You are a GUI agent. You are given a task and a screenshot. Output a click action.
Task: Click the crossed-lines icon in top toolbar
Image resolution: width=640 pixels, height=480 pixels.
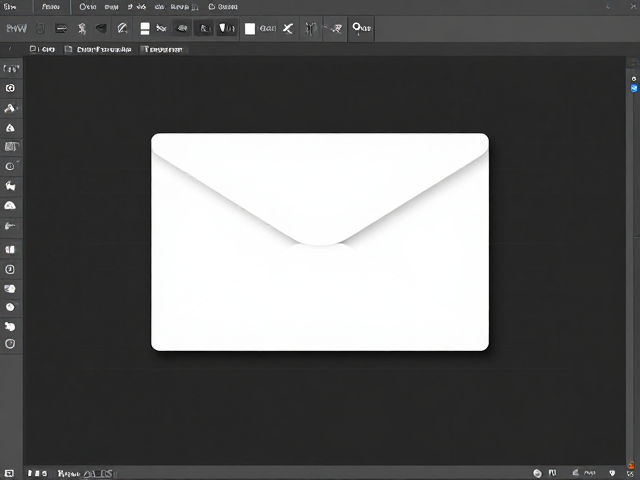162,28
